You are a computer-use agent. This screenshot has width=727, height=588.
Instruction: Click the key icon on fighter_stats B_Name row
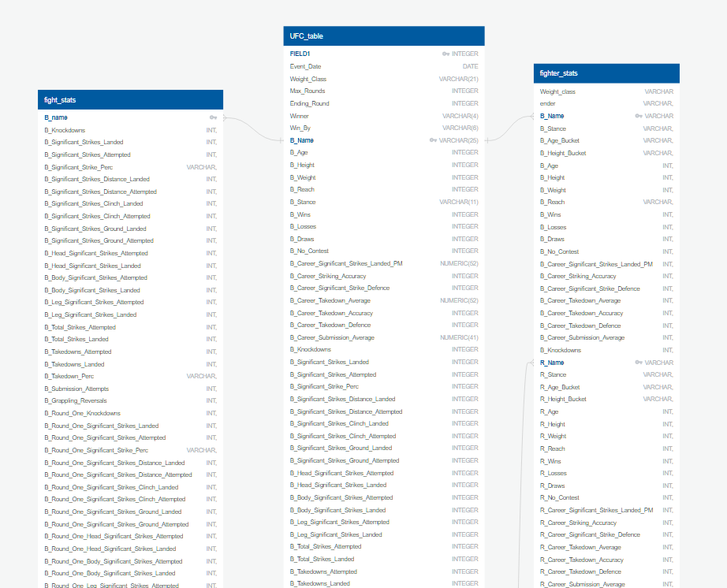[639, 117]
